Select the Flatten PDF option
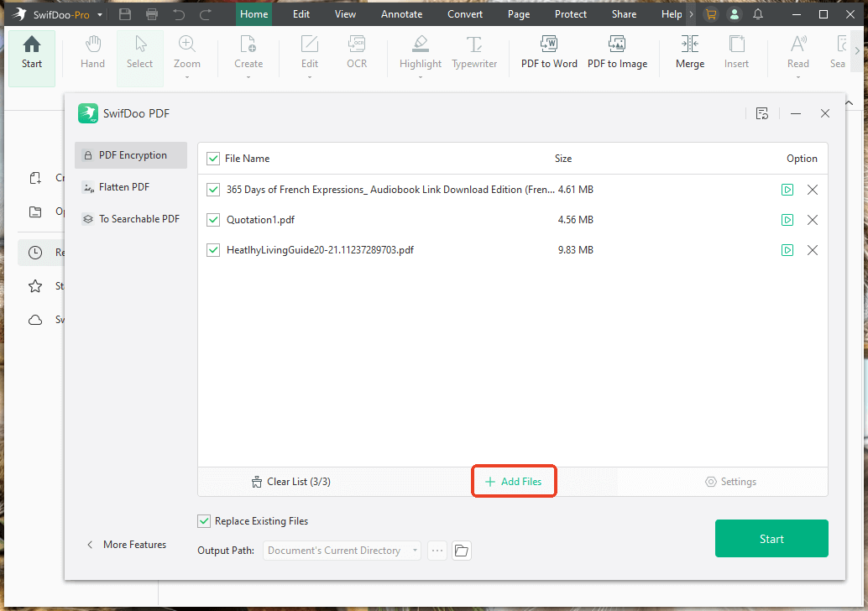 (123, 186)
